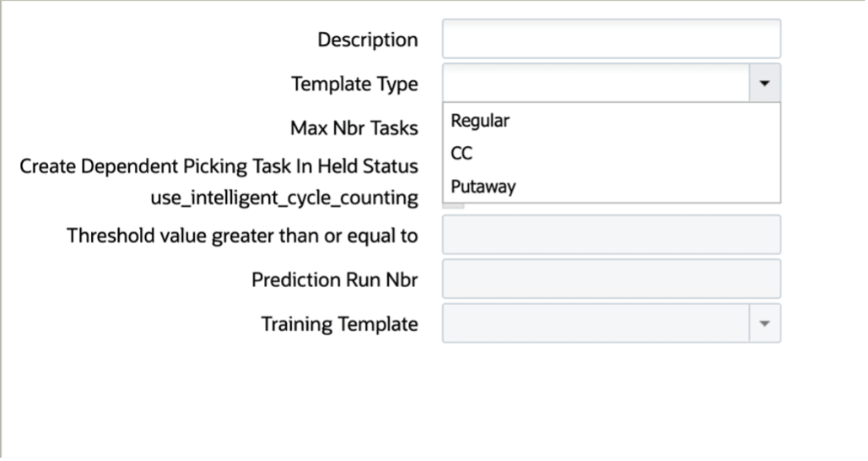Click the Training Template dropdown arrow
Screen dimensions: 868x461
point(764,323)
